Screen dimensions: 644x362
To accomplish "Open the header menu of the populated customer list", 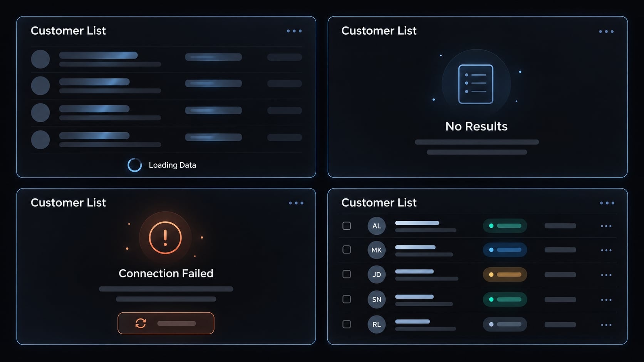I will (607, 203).
